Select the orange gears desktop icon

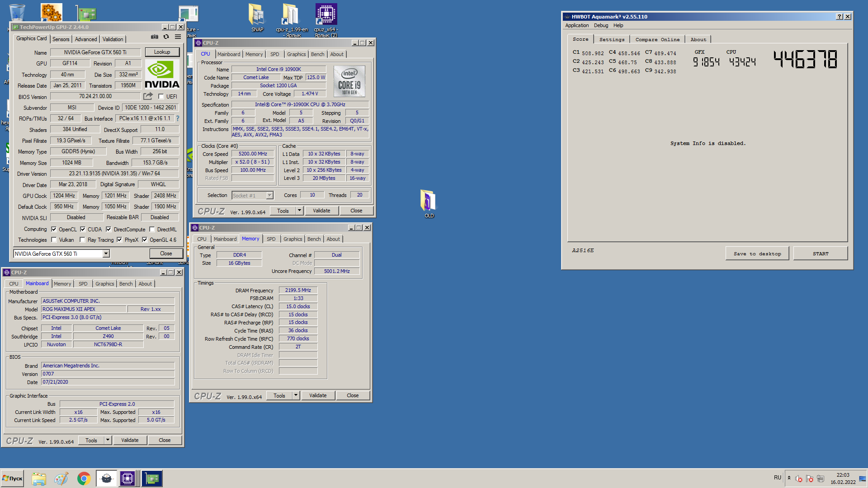click(x=51, y=12)
